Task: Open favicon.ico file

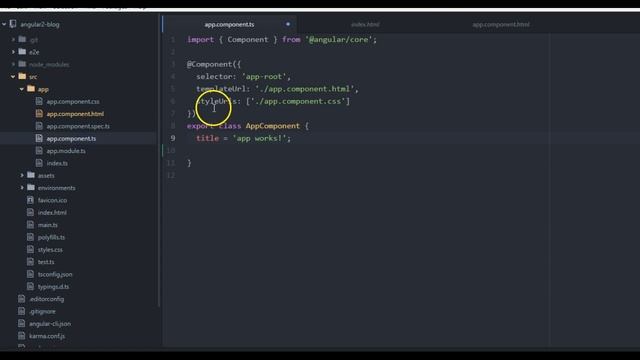Action: pos(52,200)
